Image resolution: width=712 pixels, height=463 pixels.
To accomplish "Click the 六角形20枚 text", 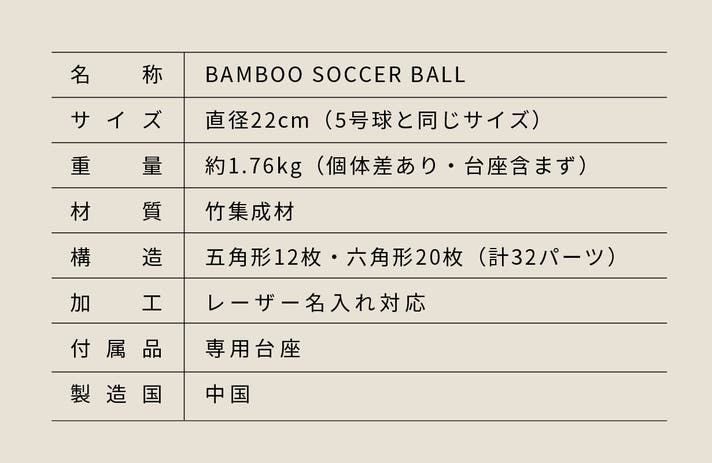I will tap(404, 257).
